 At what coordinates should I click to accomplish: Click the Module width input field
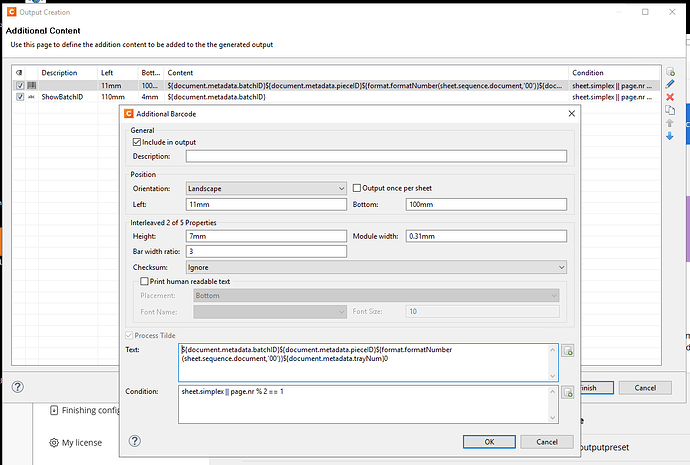486,236
